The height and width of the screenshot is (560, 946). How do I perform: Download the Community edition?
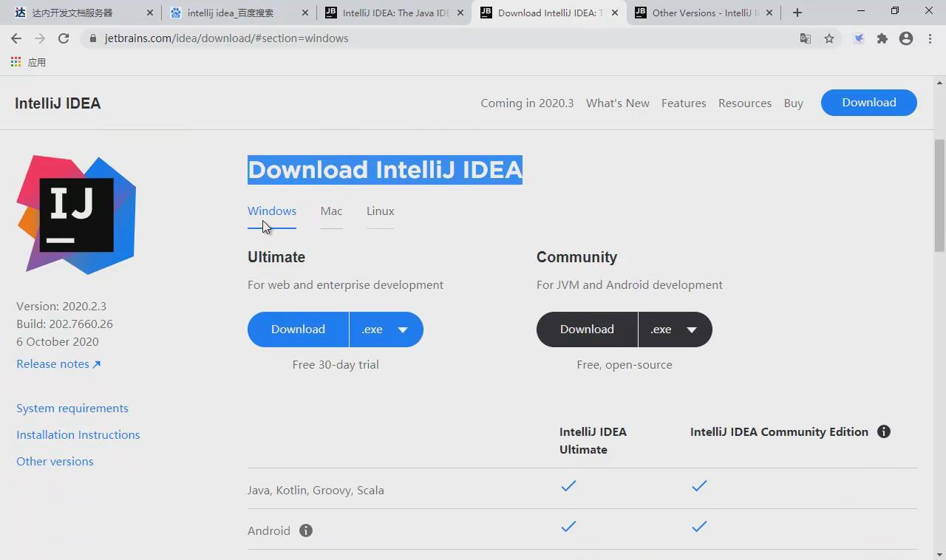587,329
